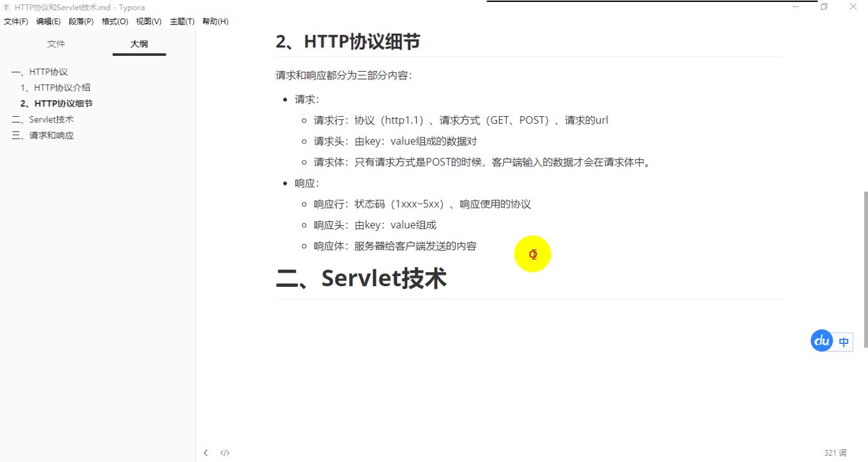Jump to outline item 一、HTTP协议

40,72
